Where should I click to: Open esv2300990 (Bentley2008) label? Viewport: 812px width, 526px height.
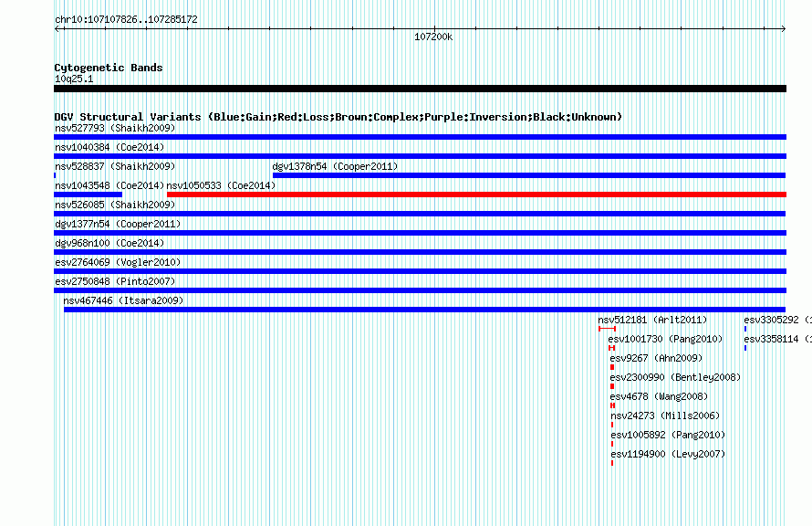pyautogui.click(x=675, y=377)
